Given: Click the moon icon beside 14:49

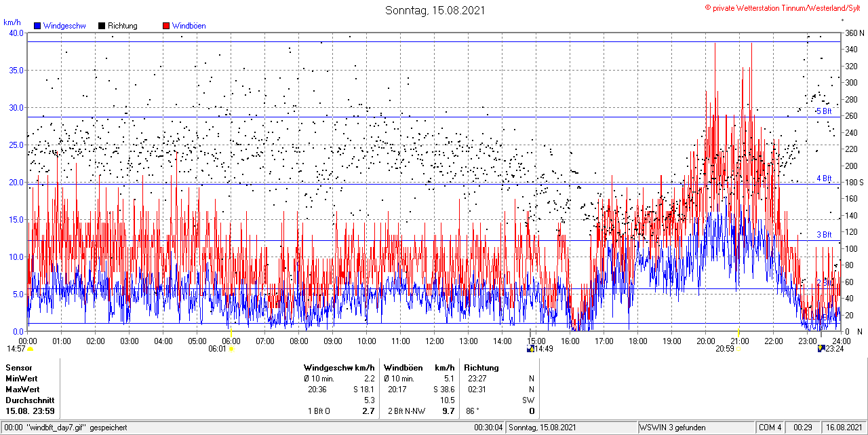Looking at the screenshot, I should [530, 349].
